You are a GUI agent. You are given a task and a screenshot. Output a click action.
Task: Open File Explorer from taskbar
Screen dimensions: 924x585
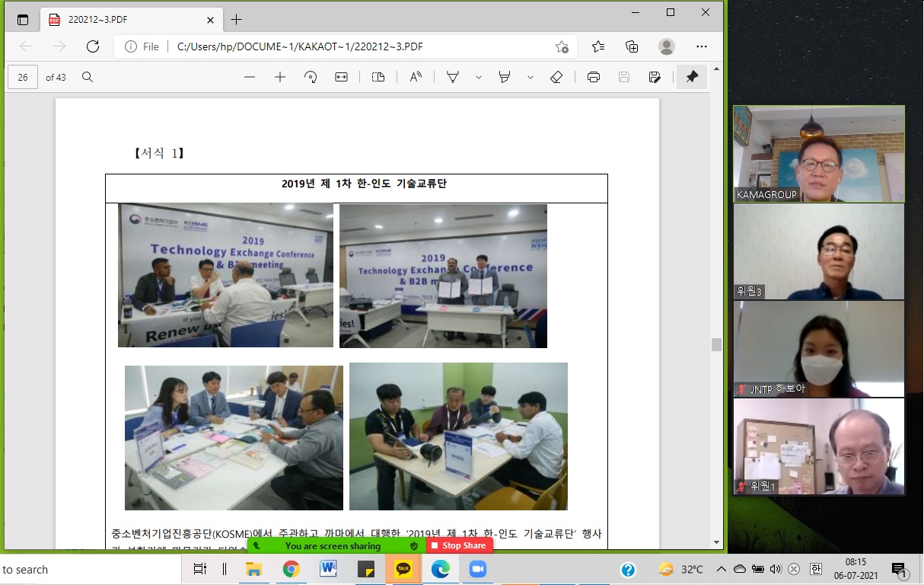click(253, 569)
